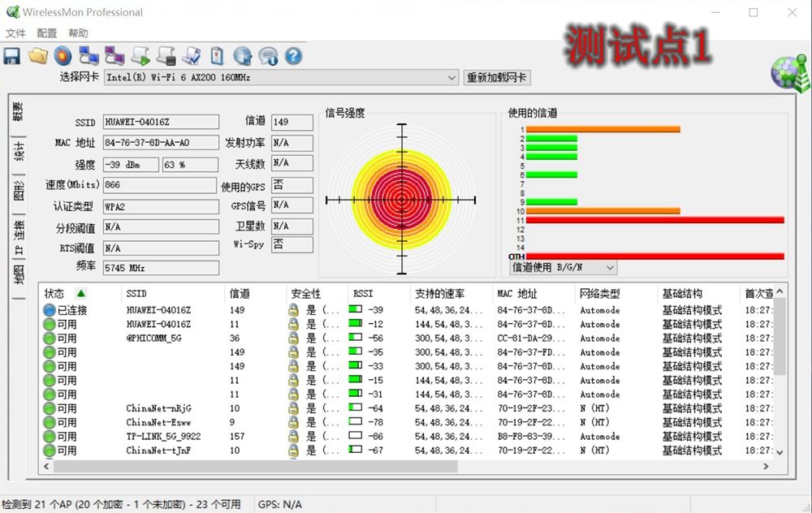
Task: Click the orange channel 1 usage bar
Action: coord(603,129)
